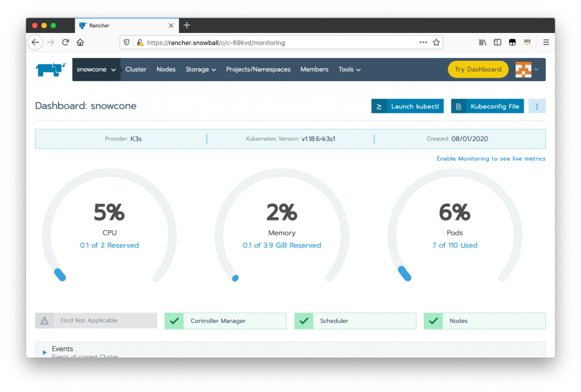
Task: Click the tracking protection shield icon
Action: (x=127, y=43)
